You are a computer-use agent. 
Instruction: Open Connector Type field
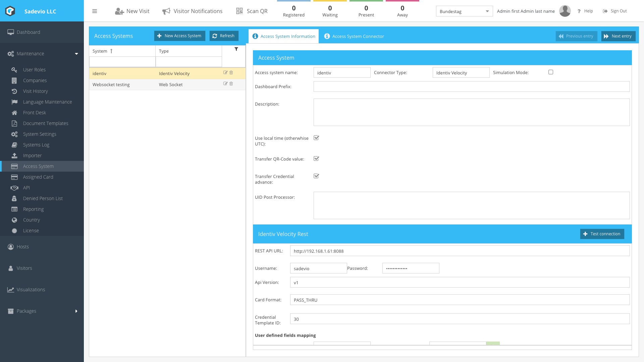click(461, 72)
